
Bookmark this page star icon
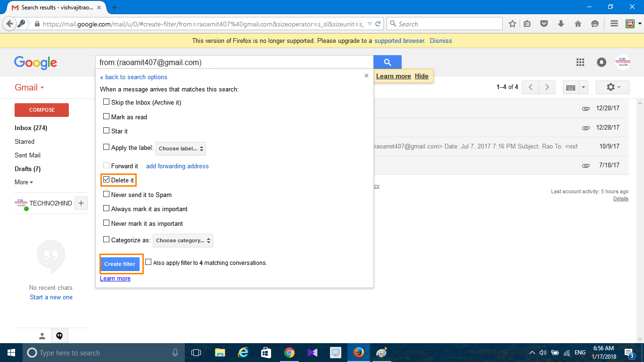512,24
